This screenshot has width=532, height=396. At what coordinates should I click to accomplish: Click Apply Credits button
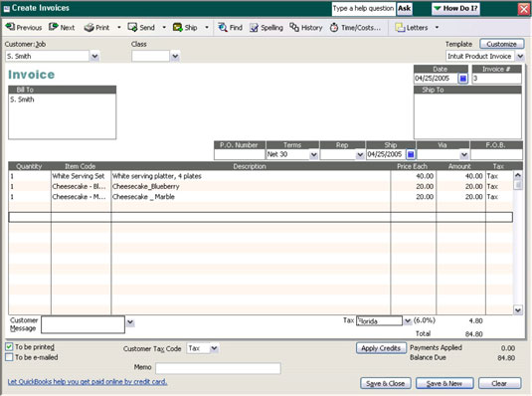[381, 348]
